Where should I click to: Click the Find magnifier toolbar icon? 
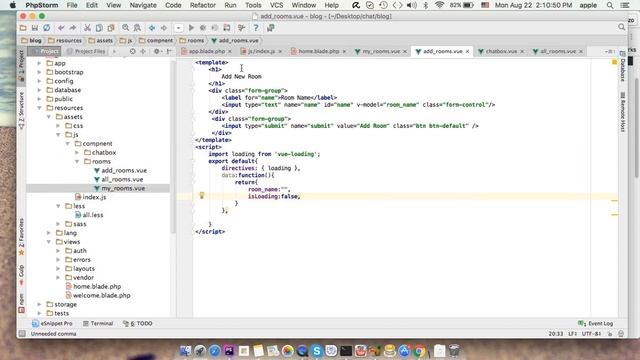tap(126, 28)
